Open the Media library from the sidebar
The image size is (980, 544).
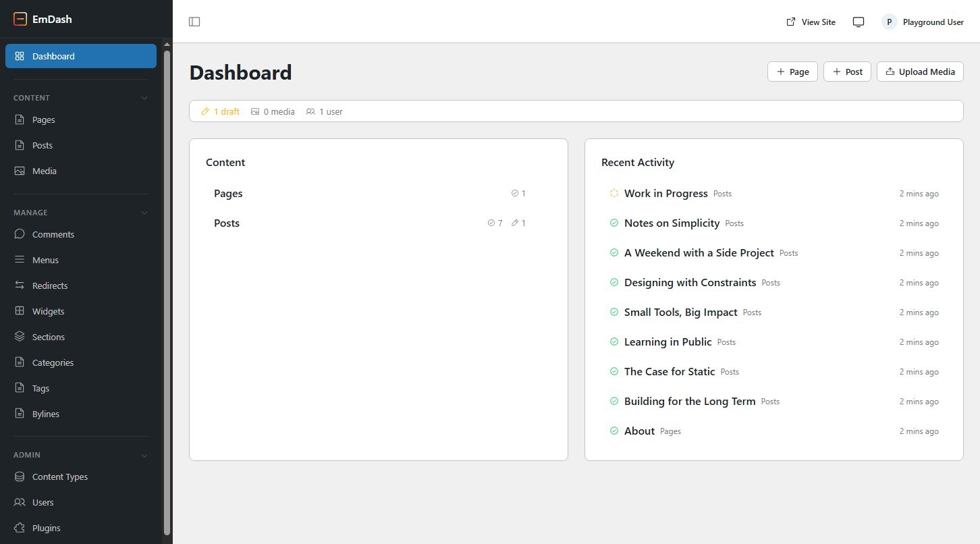click(20, 171)
